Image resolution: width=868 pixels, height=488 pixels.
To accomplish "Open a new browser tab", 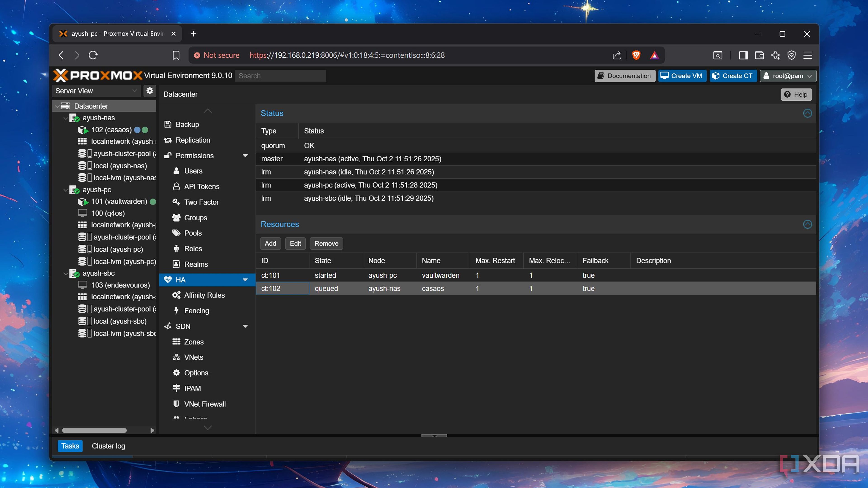I will pyautogui.click(x=193, y=34).
